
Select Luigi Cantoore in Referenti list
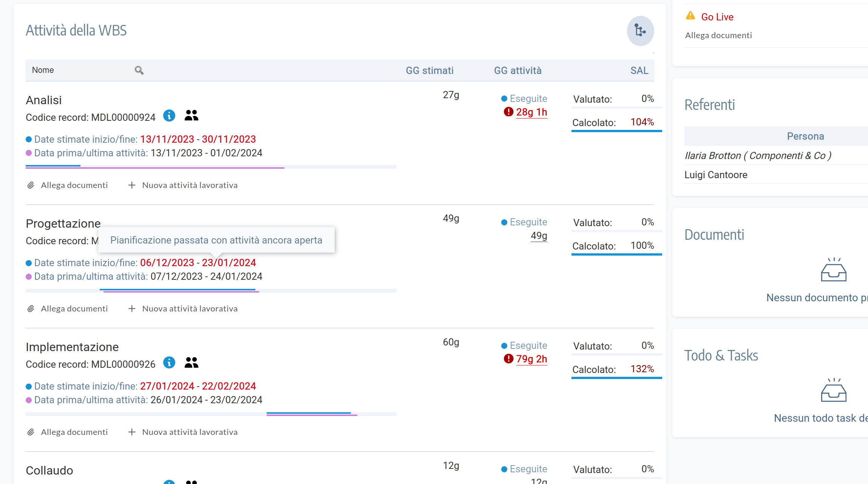click(x=716, y=175)
